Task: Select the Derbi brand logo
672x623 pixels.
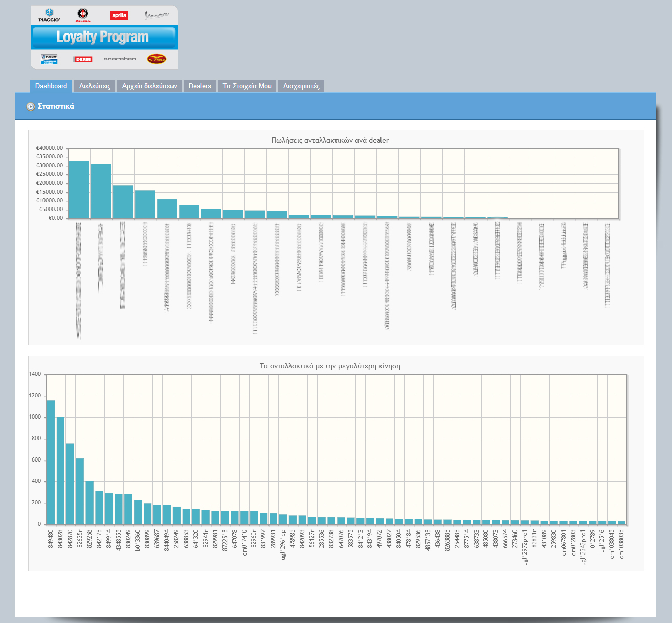Action: coord(82,59)
